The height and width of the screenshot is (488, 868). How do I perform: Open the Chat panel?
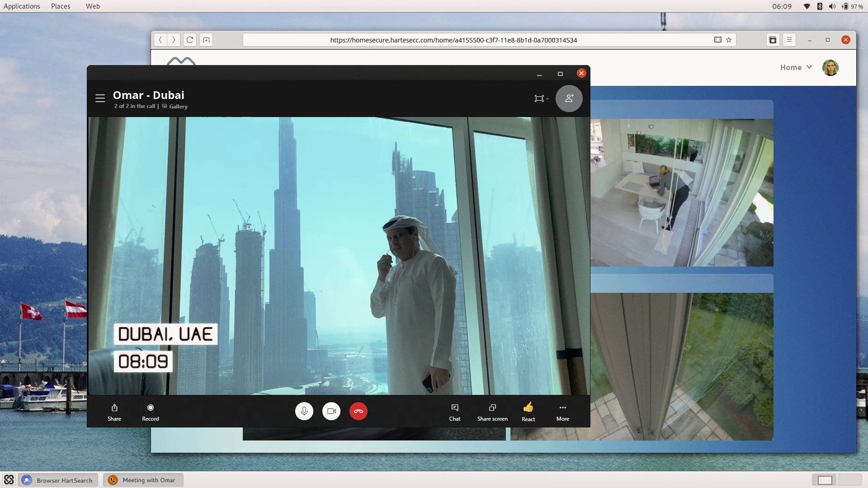455,412
